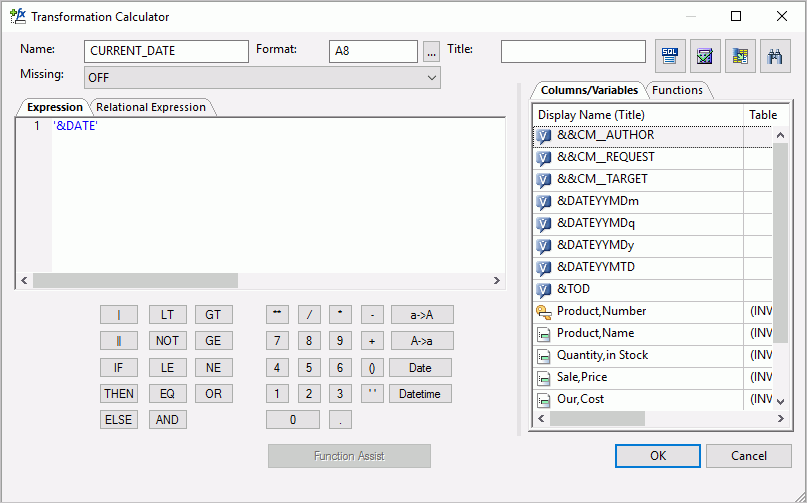Click the Date button

click(420, 368)
